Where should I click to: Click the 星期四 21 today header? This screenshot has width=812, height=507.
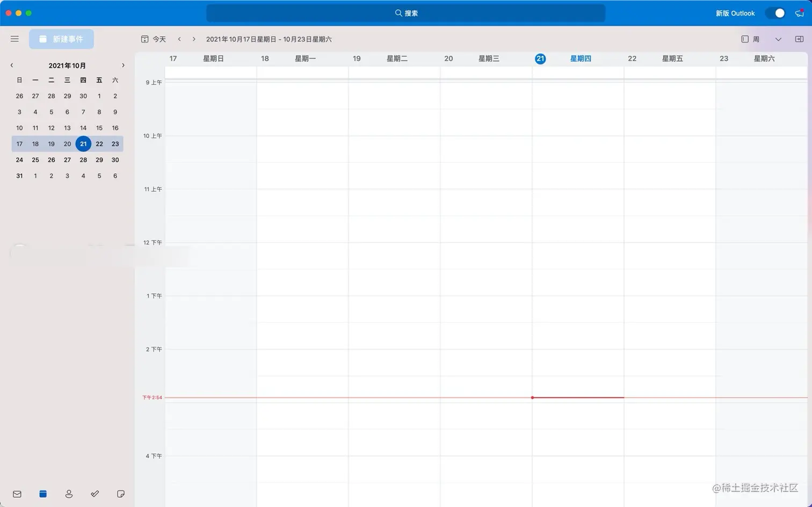[x=578, y=59]
